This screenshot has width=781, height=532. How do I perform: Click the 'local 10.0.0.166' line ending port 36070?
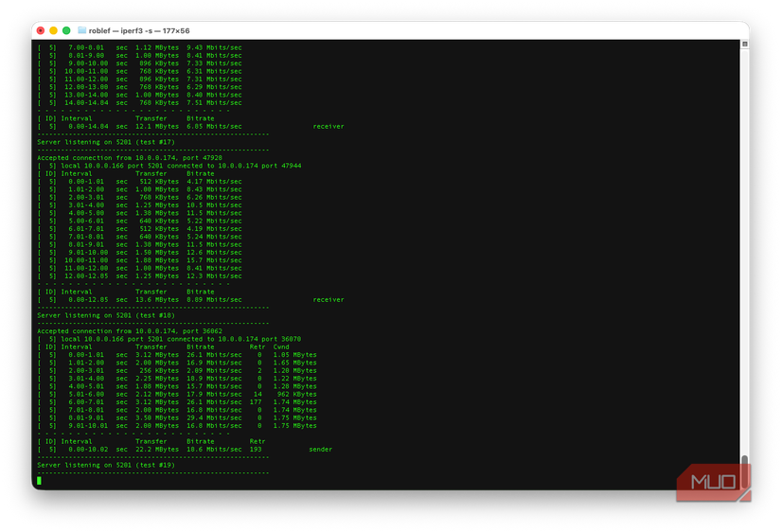point(169,339)
